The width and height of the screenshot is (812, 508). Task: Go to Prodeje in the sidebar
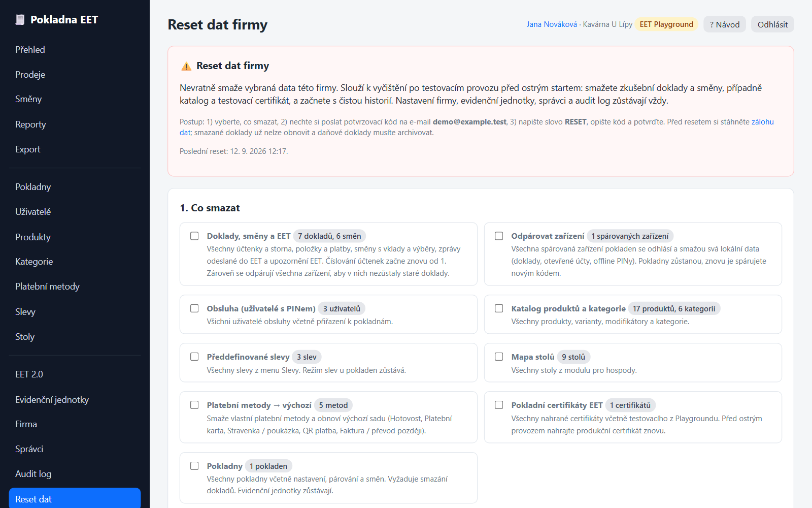(75, 75)
